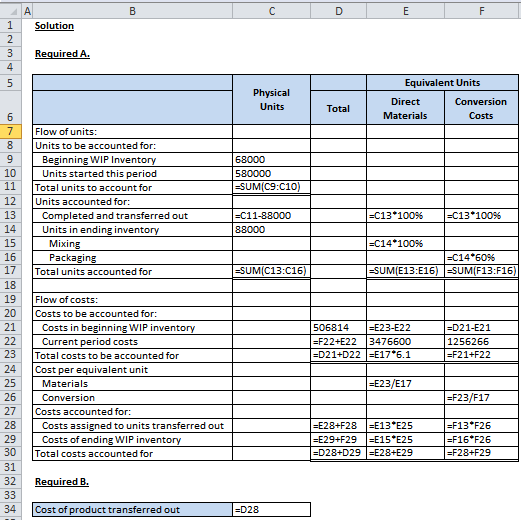Select row 7 header
This screenshot has height=520, width=521.
[11, 131]
